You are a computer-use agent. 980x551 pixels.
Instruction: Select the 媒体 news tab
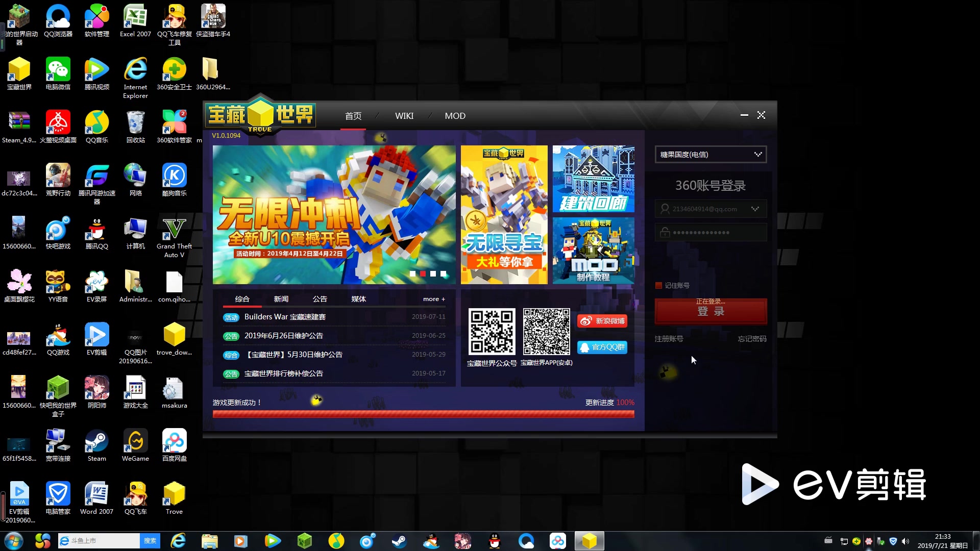coord(358,299)
